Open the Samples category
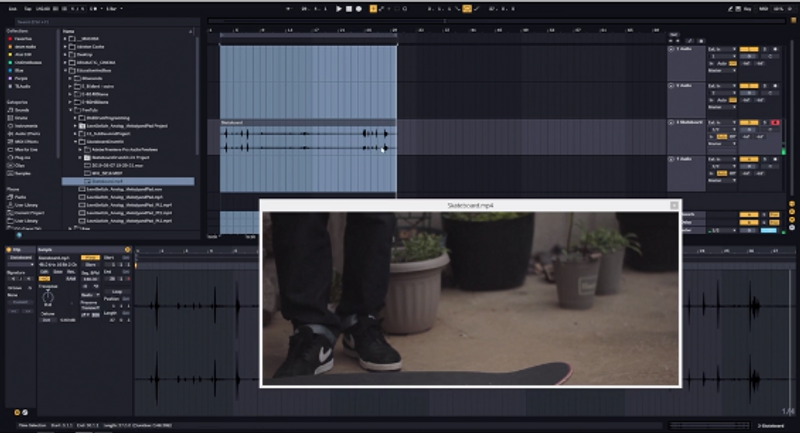 tap(19, 173)
